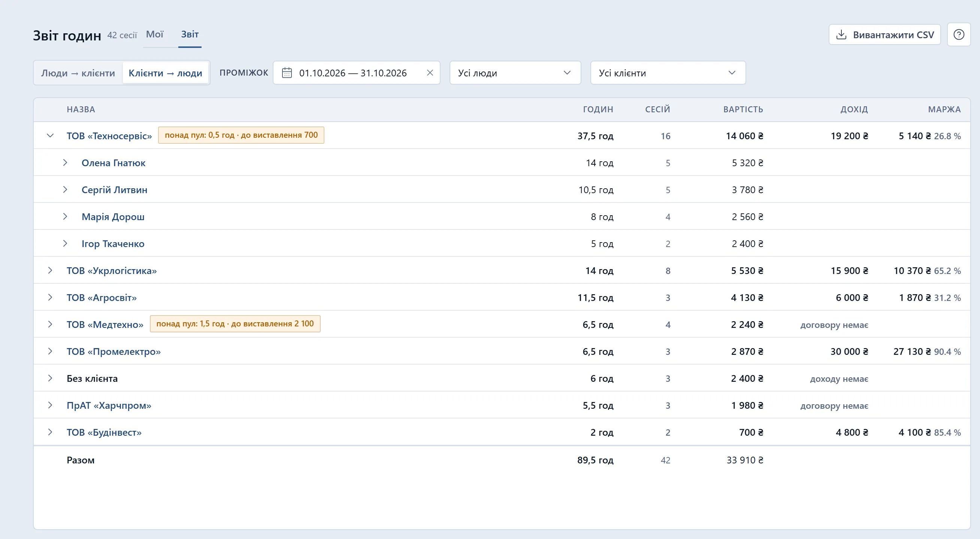Click 'договору немає' in the Медтехно row

coord(834,325)
